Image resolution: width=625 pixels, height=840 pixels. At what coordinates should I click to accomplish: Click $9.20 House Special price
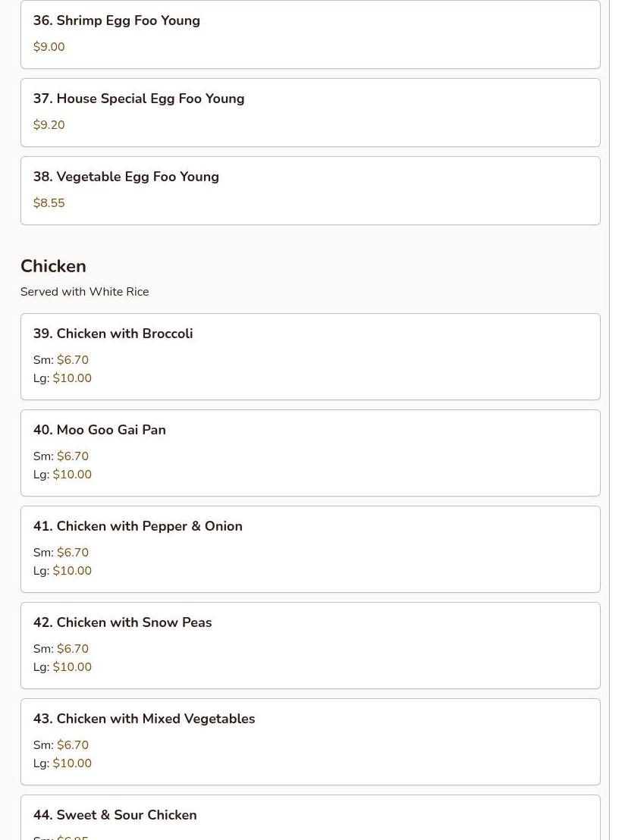click(49, 125)
